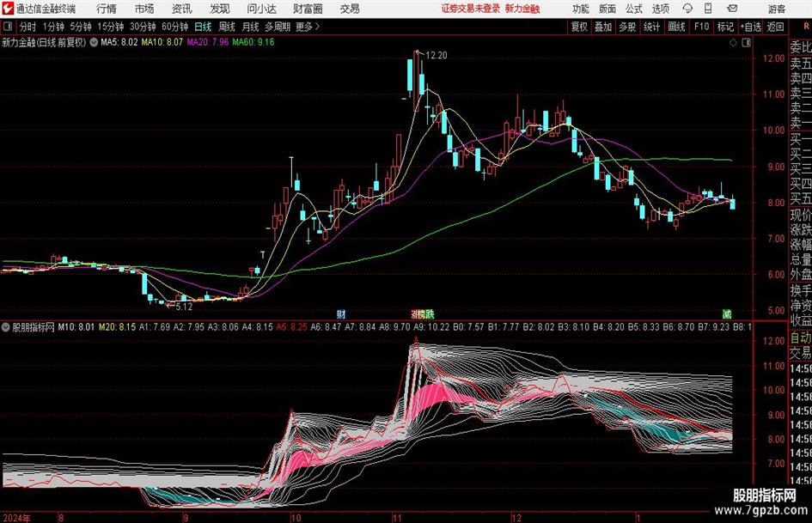This screenshot has width=812, height=523.
Task: Add stock via +自选 button
Action: click(x=751, y=27)
